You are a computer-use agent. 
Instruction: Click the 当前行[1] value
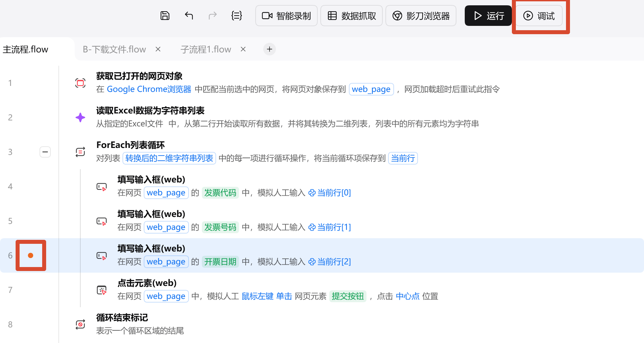(330, 227)
